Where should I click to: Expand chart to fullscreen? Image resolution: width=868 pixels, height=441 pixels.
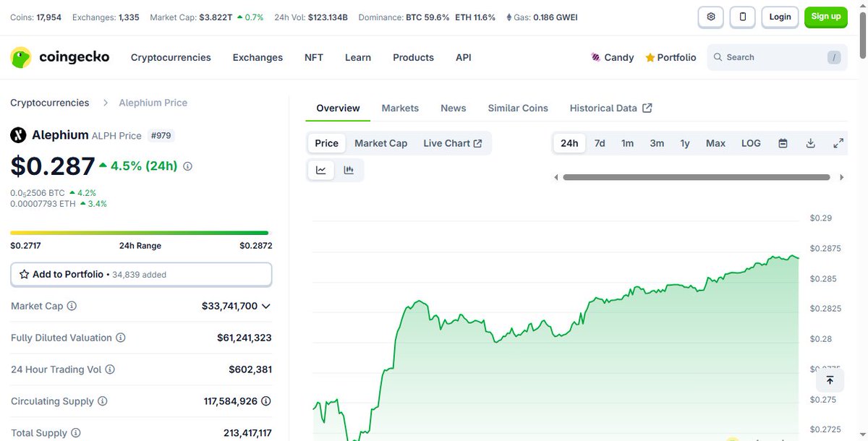tap(838, 143)
